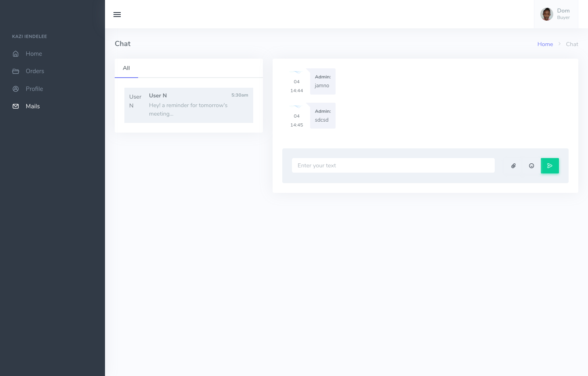
Task: Select the Mails label in sidebar
Action: [x=33, y=106]
